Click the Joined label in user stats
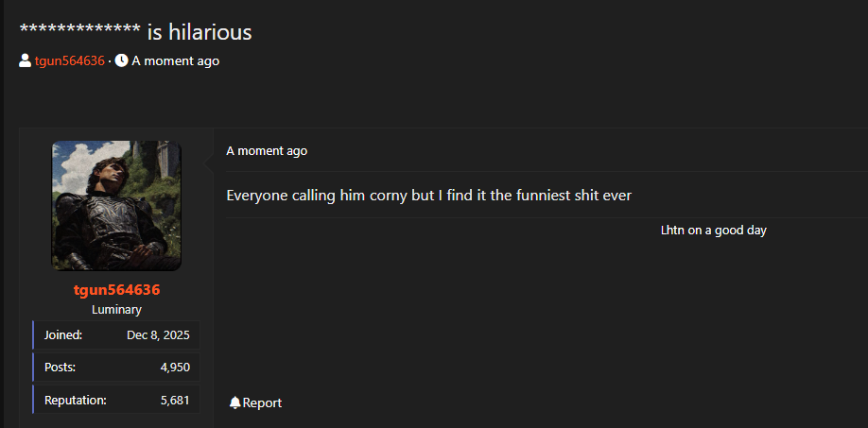 pyautogui.click(x=63, y=334)
